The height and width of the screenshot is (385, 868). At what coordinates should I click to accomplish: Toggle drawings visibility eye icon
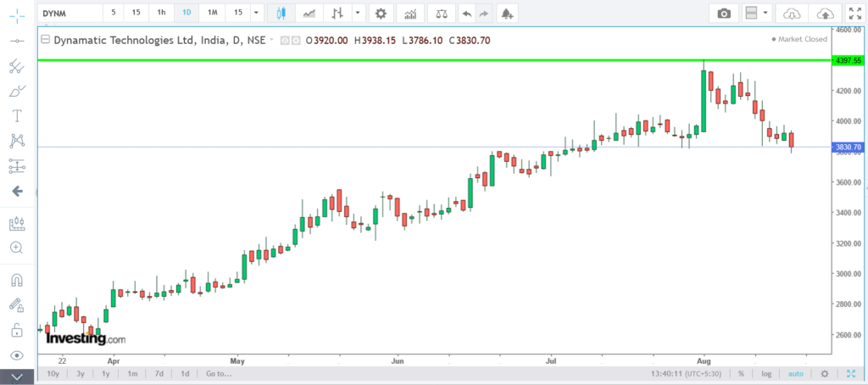16,354
